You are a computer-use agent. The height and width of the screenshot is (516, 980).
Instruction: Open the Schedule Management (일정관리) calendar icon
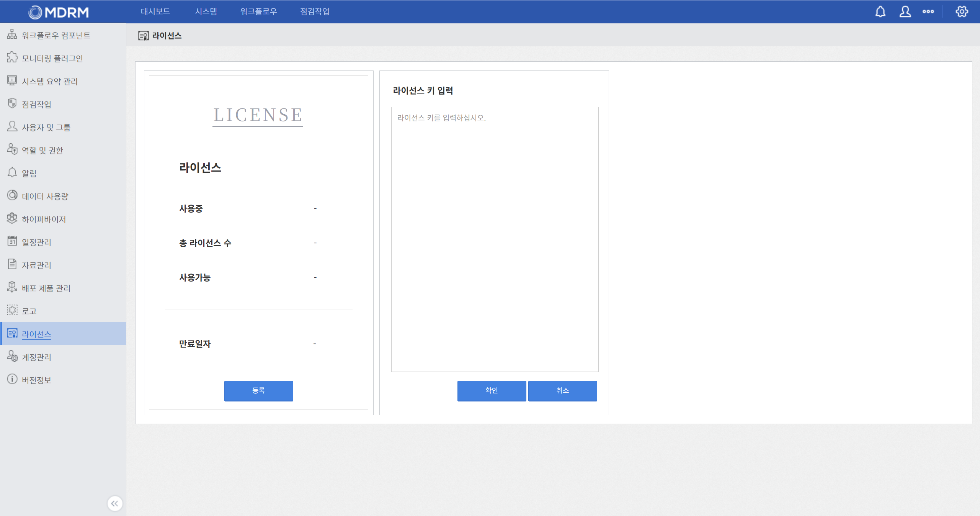12,241
